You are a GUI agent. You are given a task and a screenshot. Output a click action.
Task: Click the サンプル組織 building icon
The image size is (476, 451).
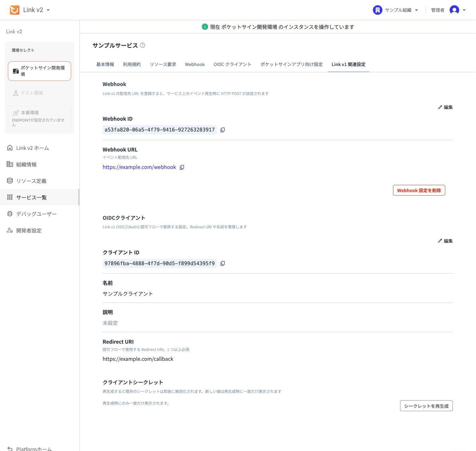(377, 10)
